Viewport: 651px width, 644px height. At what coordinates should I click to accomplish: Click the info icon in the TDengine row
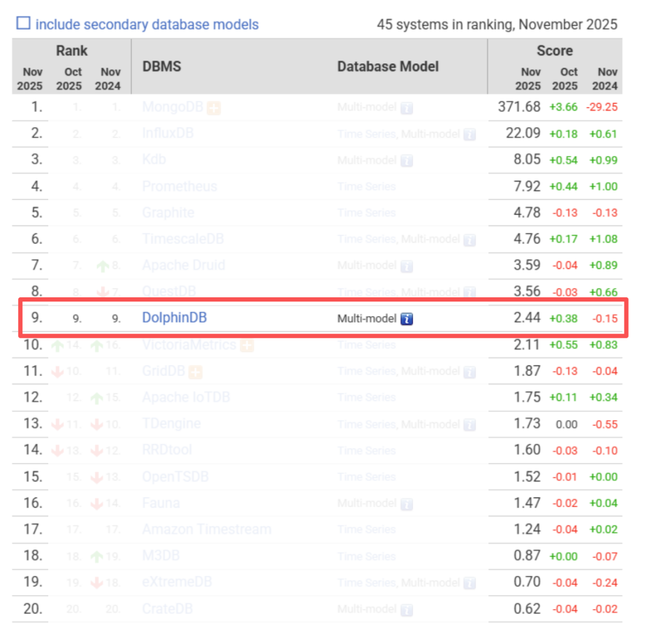coord(470,425)
